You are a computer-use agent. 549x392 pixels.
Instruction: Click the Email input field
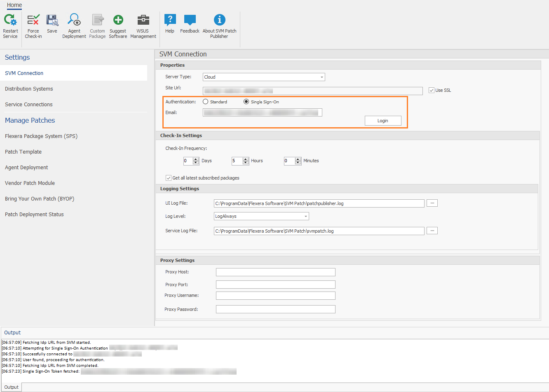tap(263, 112)
